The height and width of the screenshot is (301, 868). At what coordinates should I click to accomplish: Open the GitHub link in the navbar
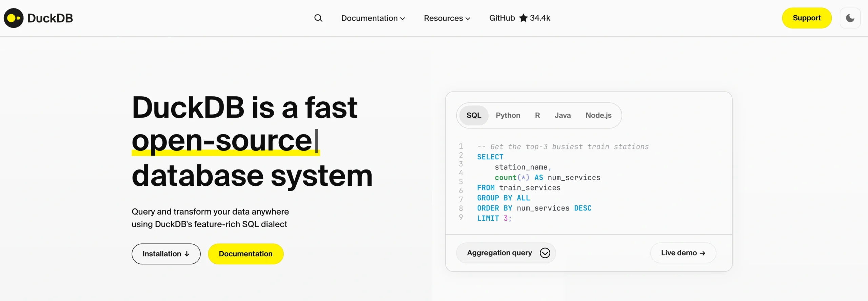click(x=502, y=18)
